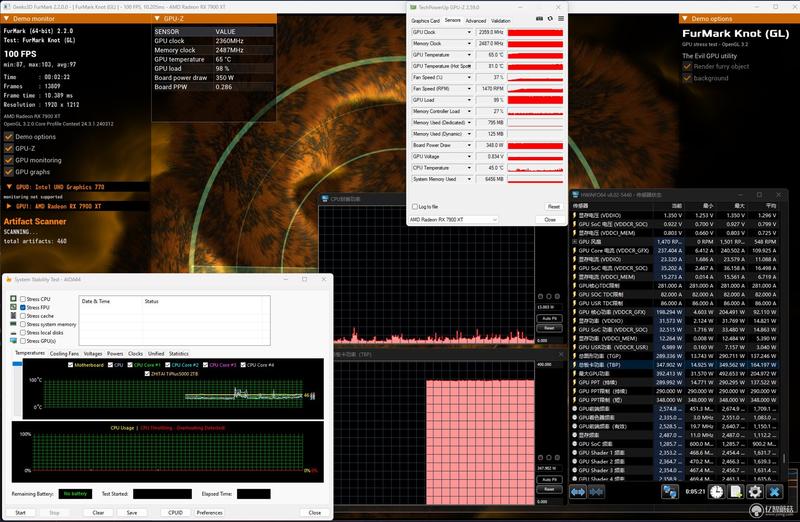Click HWiNFO collapse columns arrows icon
800x522 pixels.
[596, 492]
